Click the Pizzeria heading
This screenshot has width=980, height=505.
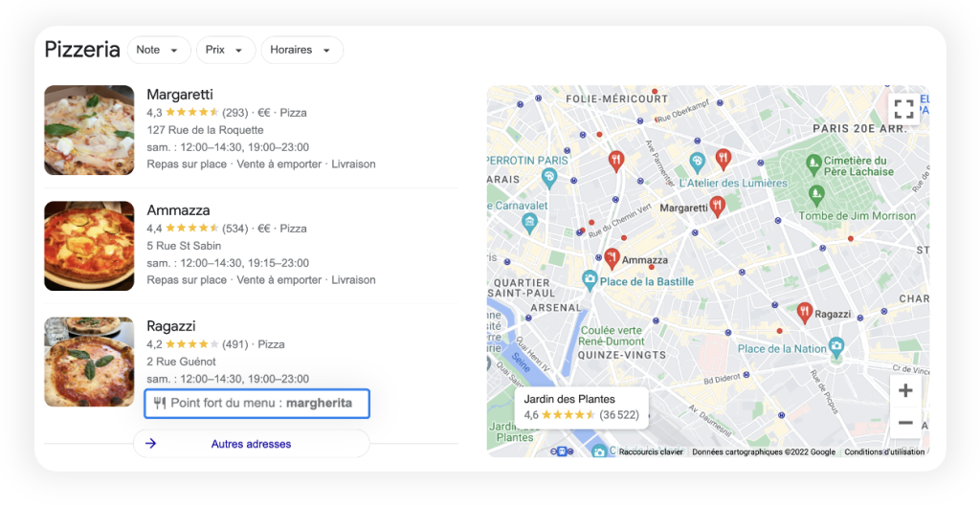pos(82,50)
